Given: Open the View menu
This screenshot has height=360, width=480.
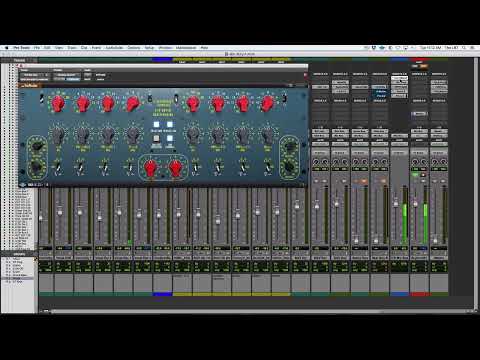Looking at the screenshot, I should point(59,48).
